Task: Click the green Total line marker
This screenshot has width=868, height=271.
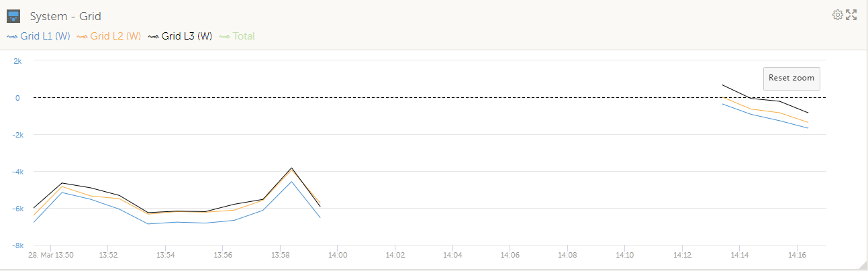Action: pyautogui.click(x=225, y=37)
